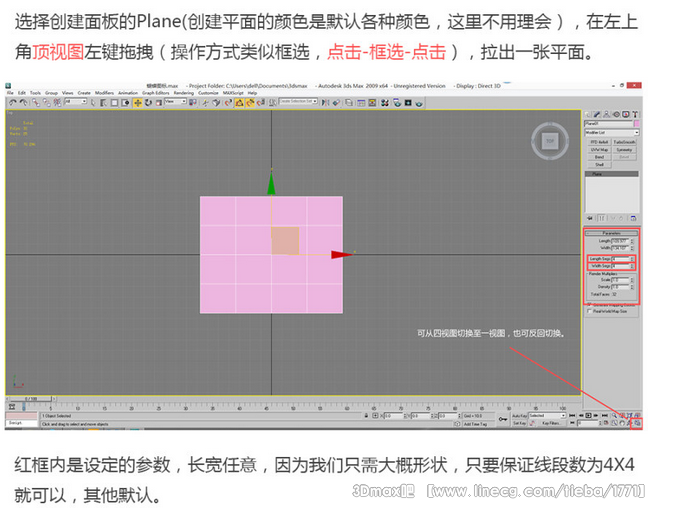Activate the Select and Rotate tool
The image size is (674, 508).
point(148,103)
